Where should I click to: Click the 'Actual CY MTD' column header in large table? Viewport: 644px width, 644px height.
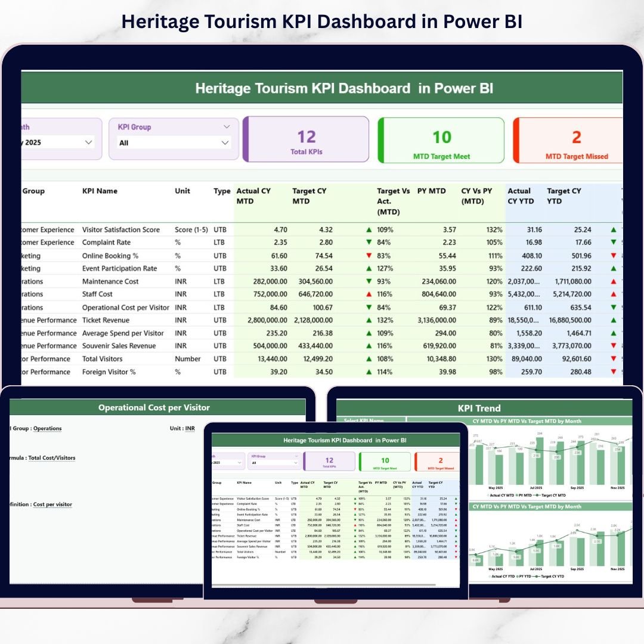[x=253, y=196]
